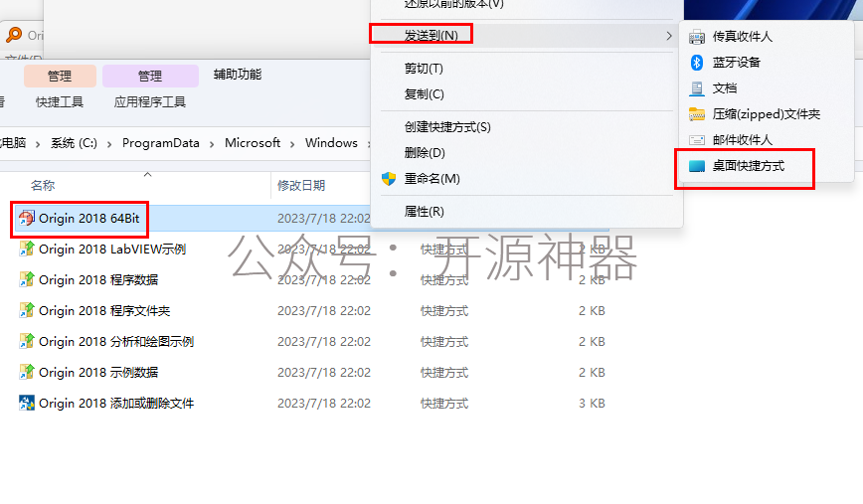
Task: Select 创建快捷方式(S) menu entry
Action: (447, 127)
